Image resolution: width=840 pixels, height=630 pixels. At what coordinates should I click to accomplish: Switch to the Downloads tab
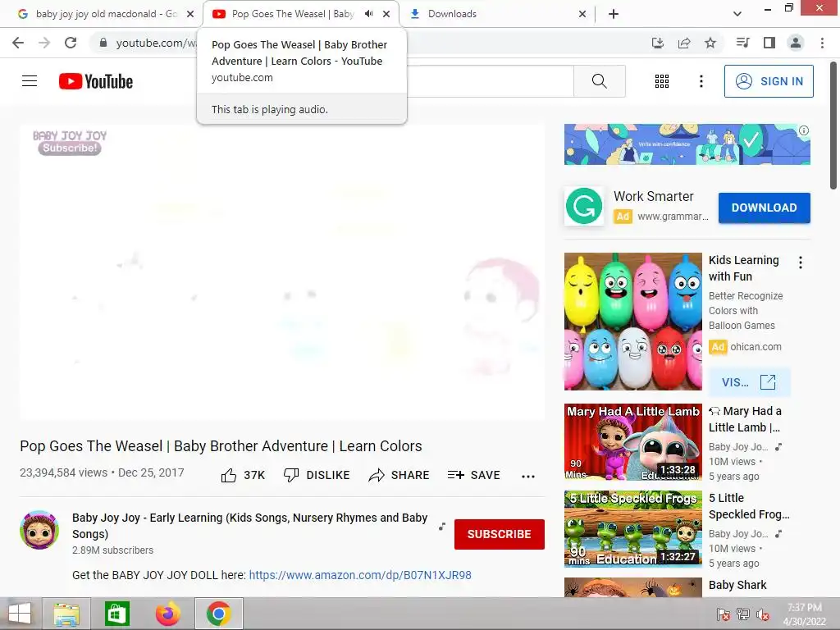pyautogui.click(x=452, y=14)
